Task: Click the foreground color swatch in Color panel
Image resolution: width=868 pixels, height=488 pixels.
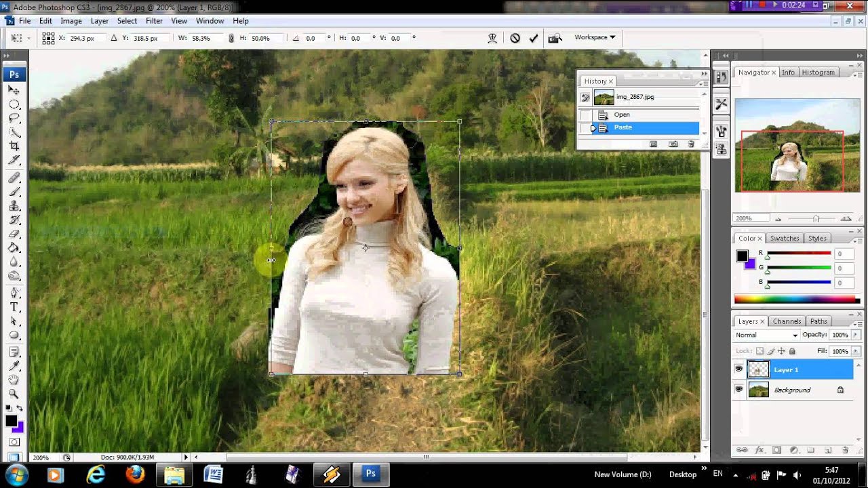Action: coord(743,256)
